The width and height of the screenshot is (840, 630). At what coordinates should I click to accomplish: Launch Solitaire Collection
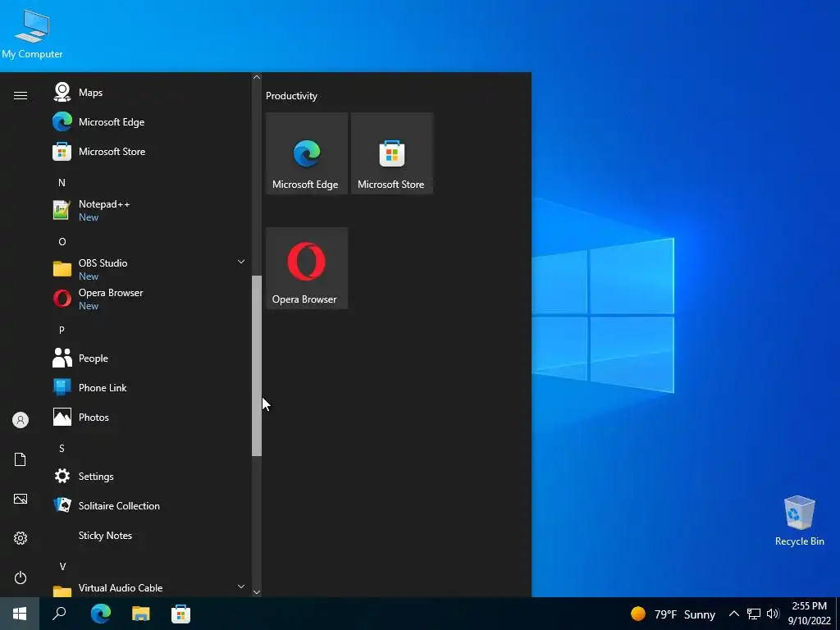[150, 505]
